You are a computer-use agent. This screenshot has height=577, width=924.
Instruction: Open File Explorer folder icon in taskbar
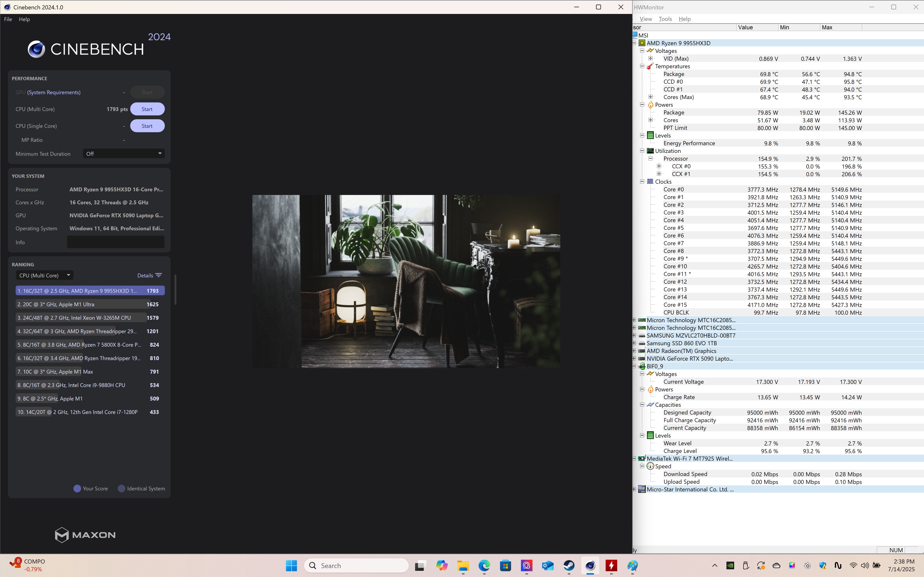(x=463, y=565)
